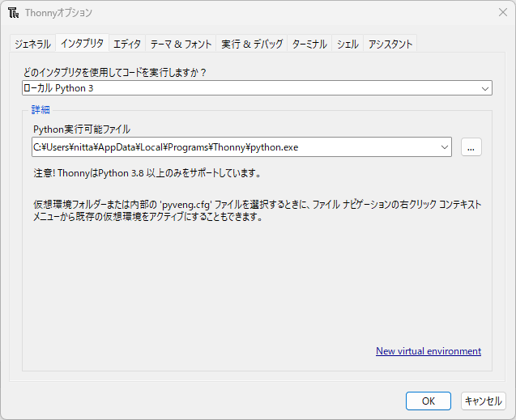Click the Thonny icon in title bar
516x420 pixels.
click(13, 13)
